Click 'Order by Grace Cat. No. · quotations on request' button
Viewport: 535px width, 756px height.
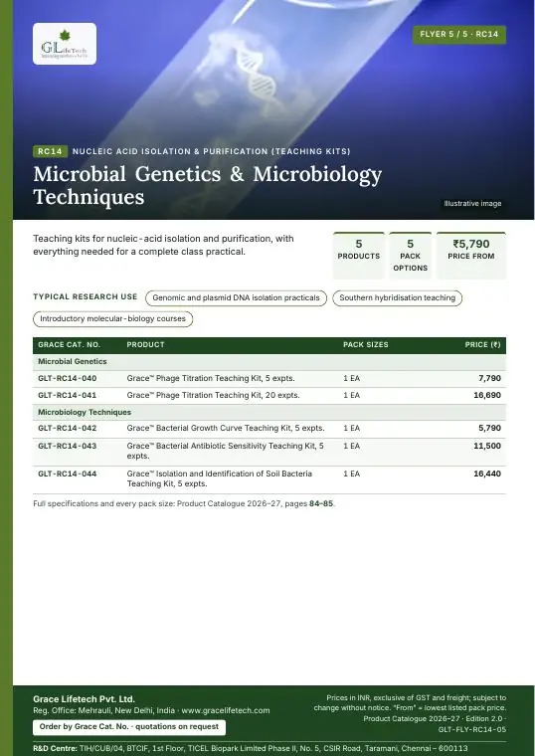click(129, 727)
